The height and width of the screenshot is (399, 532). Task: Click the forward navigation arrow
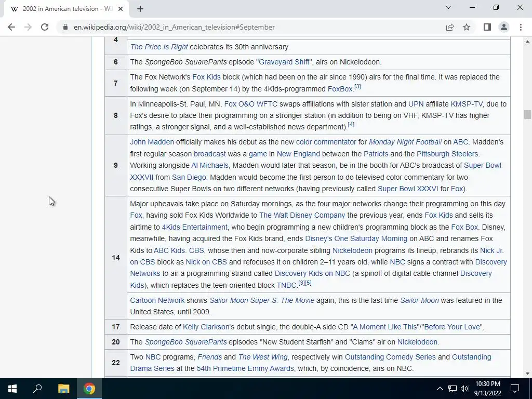pos(28,27)
